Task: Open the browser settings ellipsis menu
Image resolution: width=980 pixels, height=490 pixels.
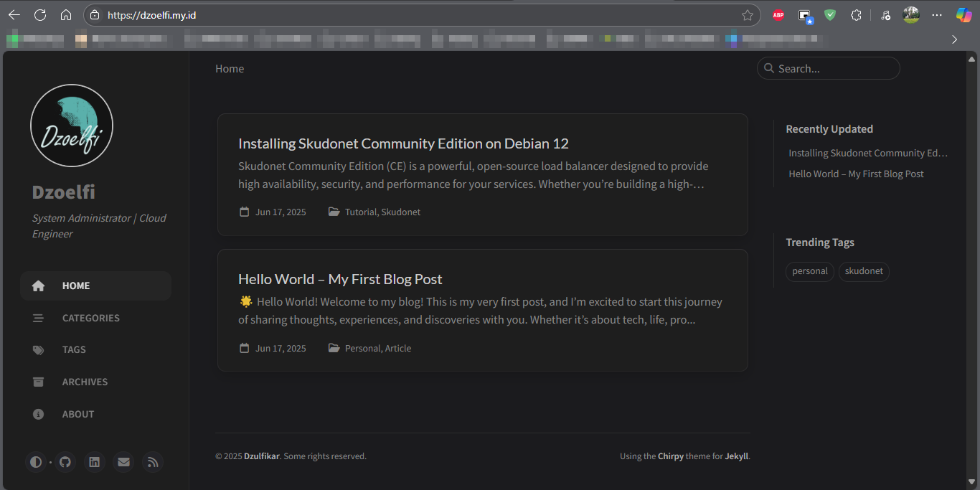Action: (x=937, y=15)
